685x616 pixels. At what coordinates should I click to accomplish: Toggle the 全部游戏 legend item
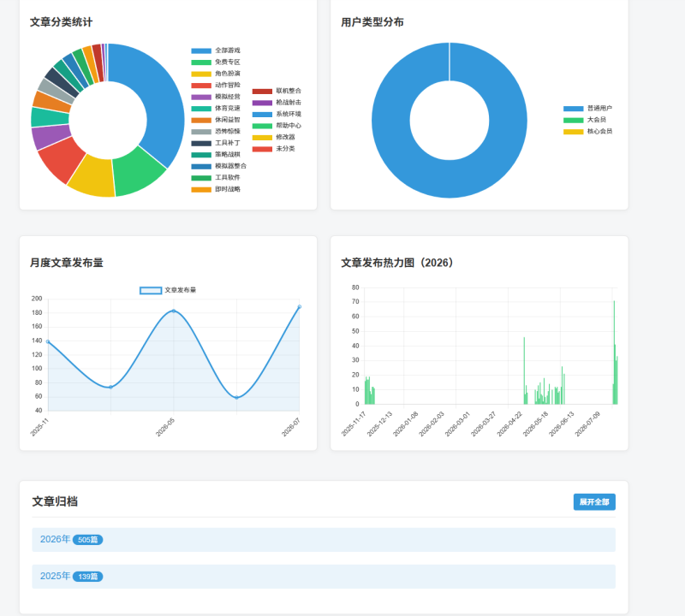(216, 50)
